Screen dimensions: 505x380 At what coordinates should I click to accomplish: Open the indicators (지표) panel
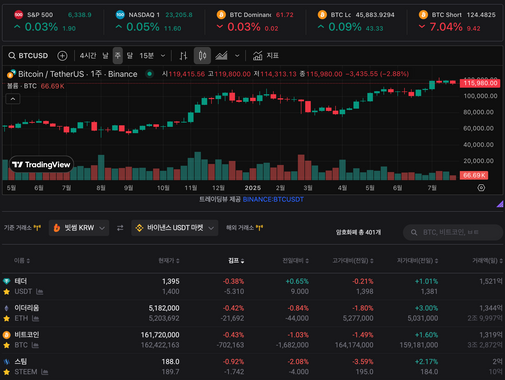(266, 56)
